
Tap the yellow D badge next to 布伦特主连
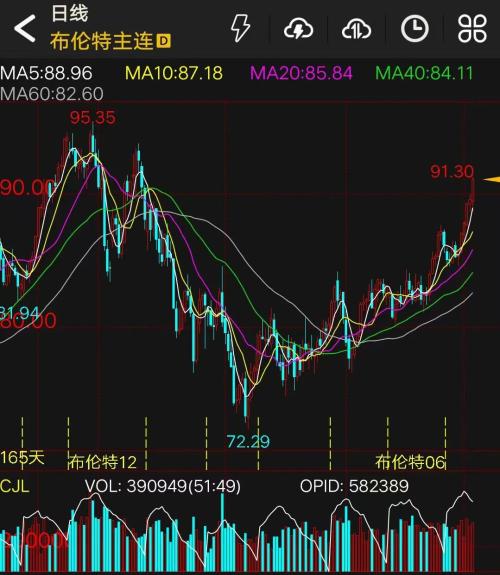point(163,41)
